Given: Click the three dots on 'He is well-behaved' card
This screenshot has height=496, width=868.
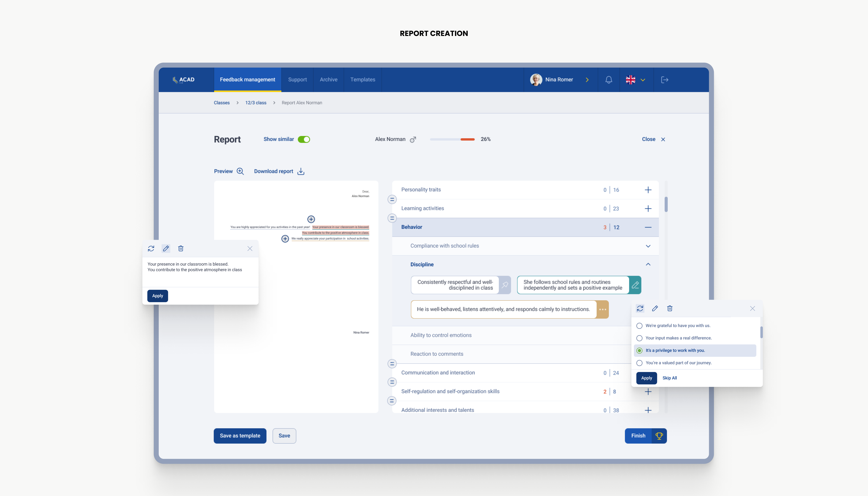Looking at the screenshot, I should coord(603,309).
